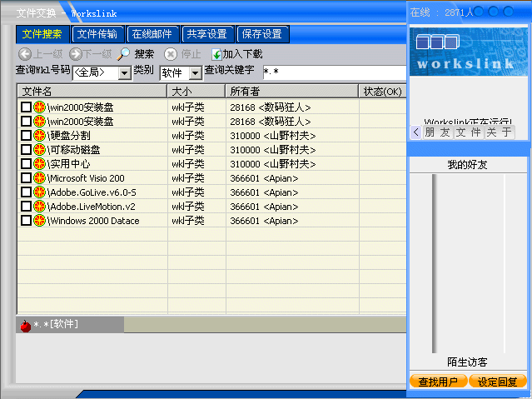Open the 类别 软件 dropdown
Screen dimensions: 532x399
pyautogui.click(x=196, y=72)
